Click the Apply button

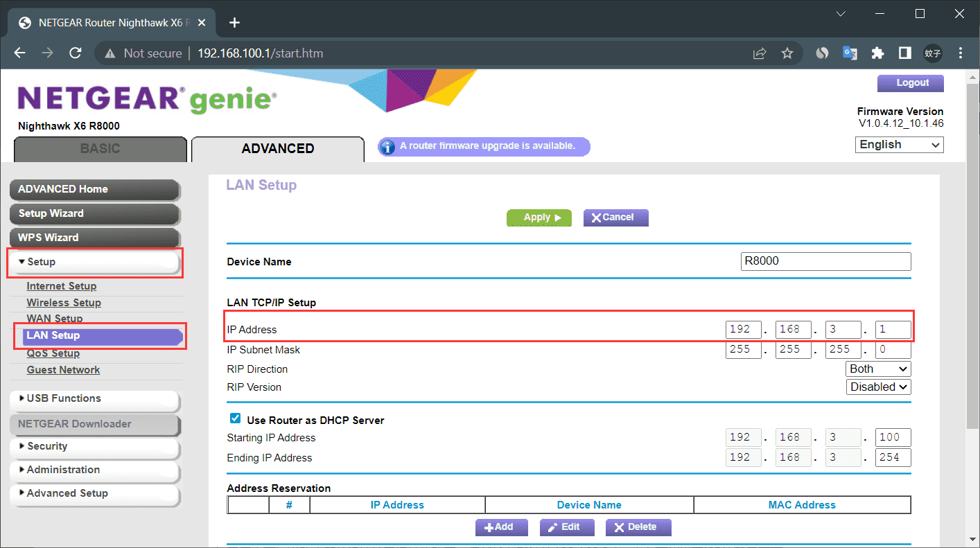point(539,218)
